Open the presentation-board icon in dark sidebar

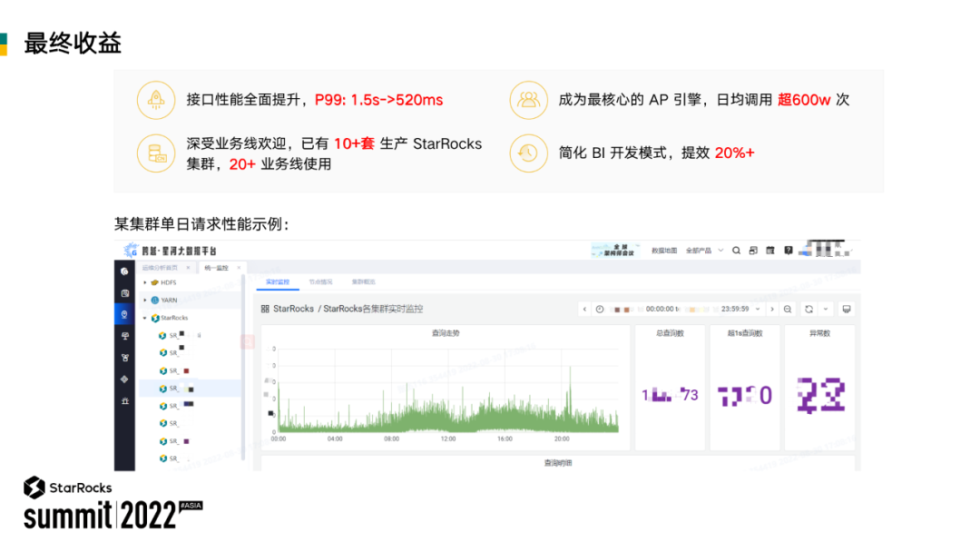click(124, 336)
